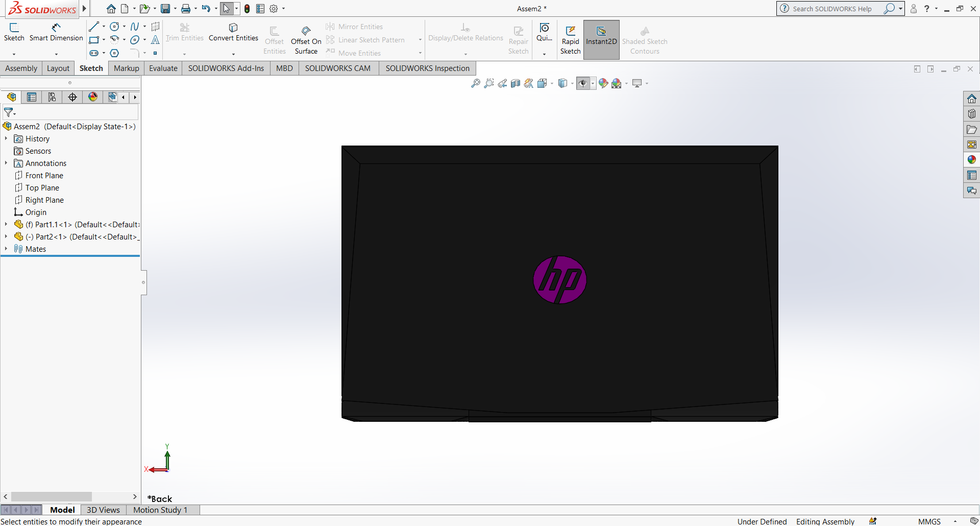Image resolution: width=980 pixels, height=526 pixels.
Task: Open the Smart Dimension dropdown arrow
Action: pos(56,54)
